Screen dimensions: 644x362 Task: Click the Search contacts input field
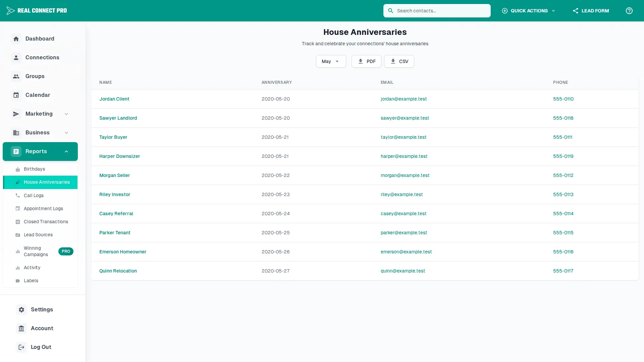point(437,11)
